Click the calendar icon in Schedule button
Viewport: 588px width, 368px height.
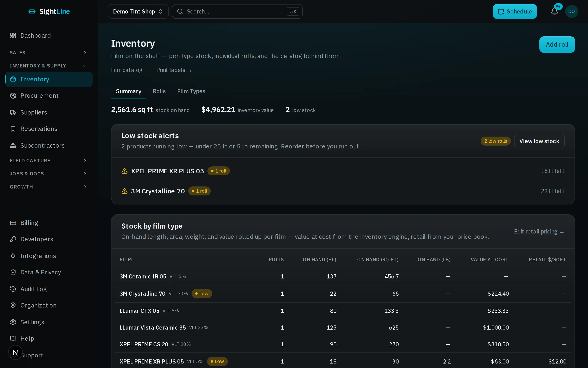(x=501, y=11)
